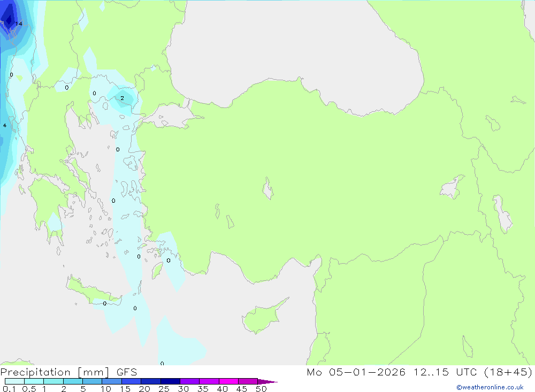
Task: Click the 15 legend scale label
Action: click(x=125, y=389)
